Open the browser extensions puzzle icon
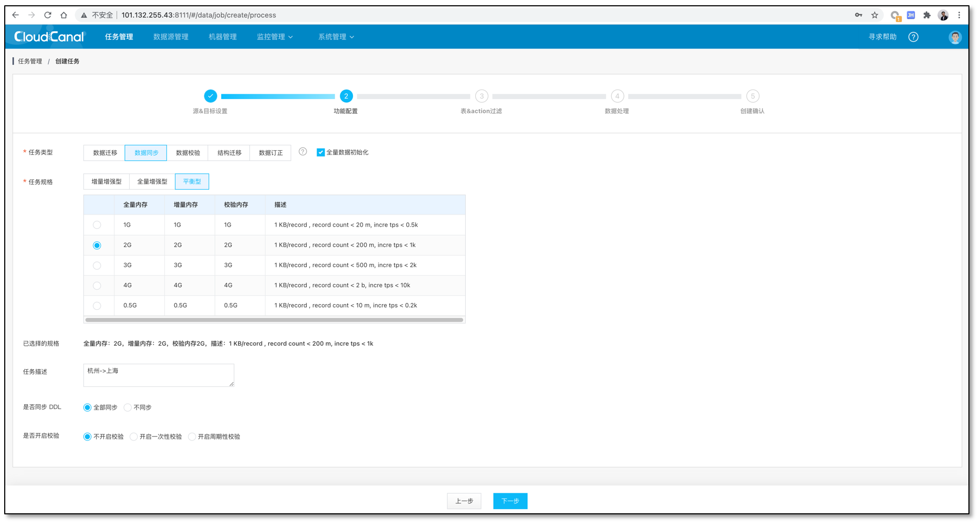Viewport: 980px width, 527px height. [x=927, y=15]
